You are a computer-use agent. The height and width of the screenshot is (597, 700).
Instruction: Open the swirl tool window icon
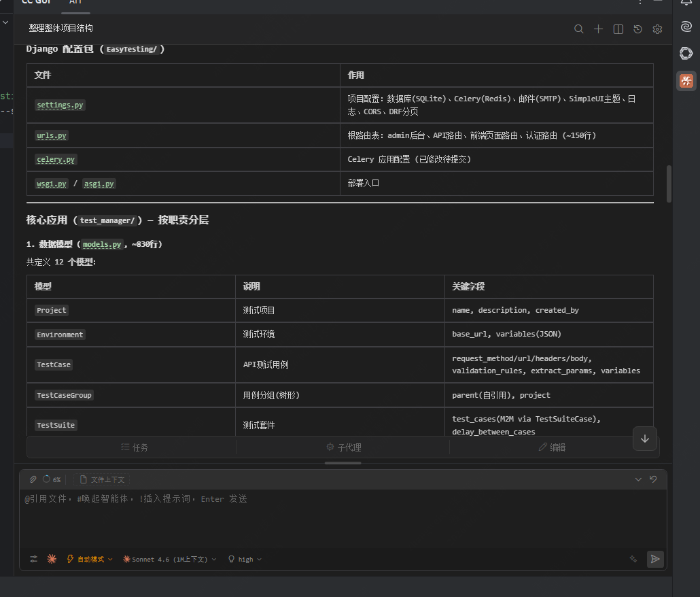[x=686, y=27]
